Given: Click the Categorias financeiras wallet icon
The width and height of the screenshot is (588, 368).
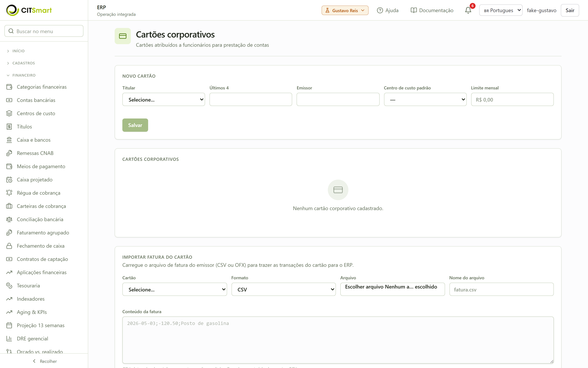Looking at the screenshot, I should (x=9, y=87).
